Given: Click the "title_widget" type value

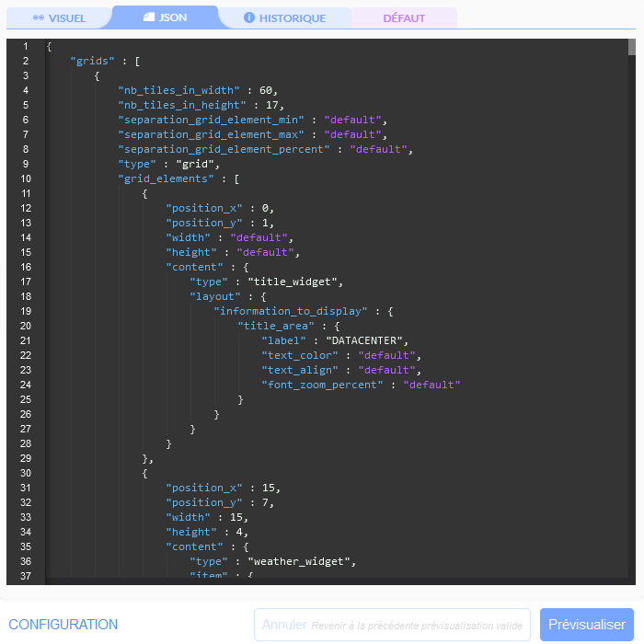Looking at the screenshot, I should 294,282.
